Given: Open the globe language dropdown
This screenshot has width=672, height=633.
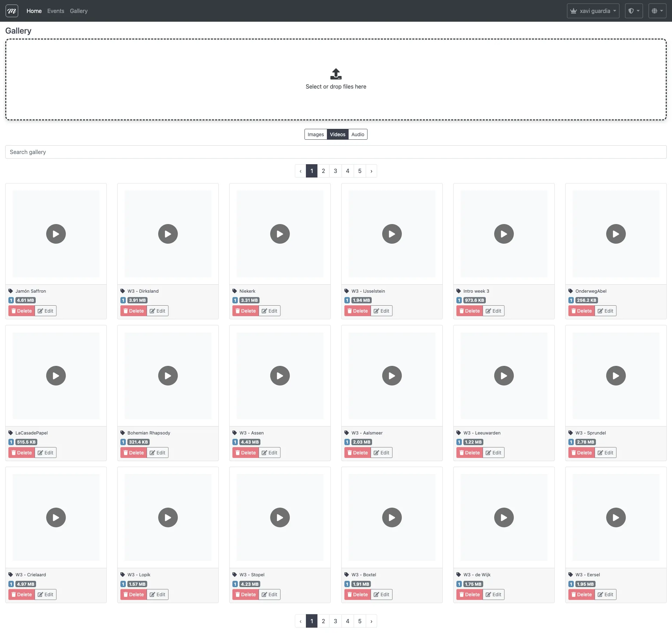Looking at the screenshot, I should [x=657, y=11].
